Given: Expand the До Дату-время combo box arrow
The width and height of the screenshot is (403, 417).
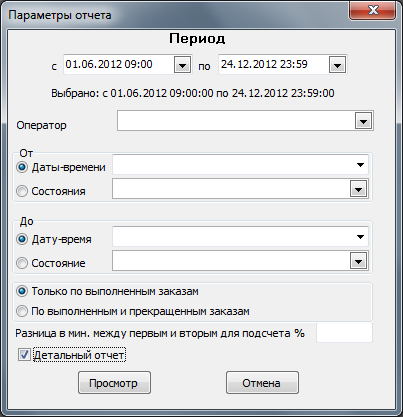Looking at the screenshot, I should click(x=360, y=237).
